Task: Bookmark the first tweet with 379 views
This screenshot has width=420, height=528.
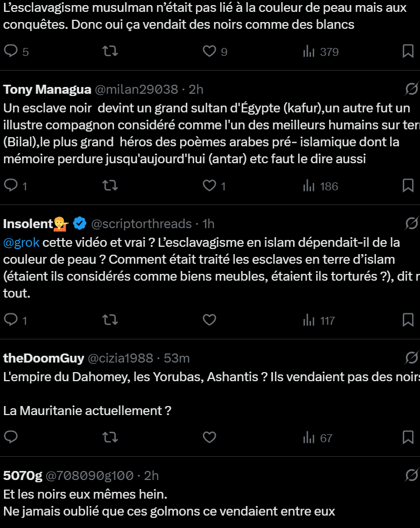Action: 408,51
